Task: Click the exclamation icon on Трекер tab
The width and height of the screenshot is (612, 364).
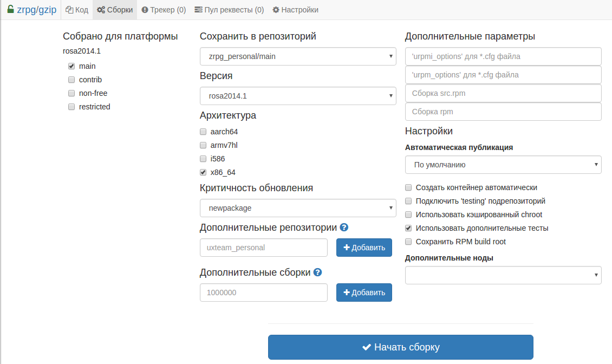Action: point(145,10)
